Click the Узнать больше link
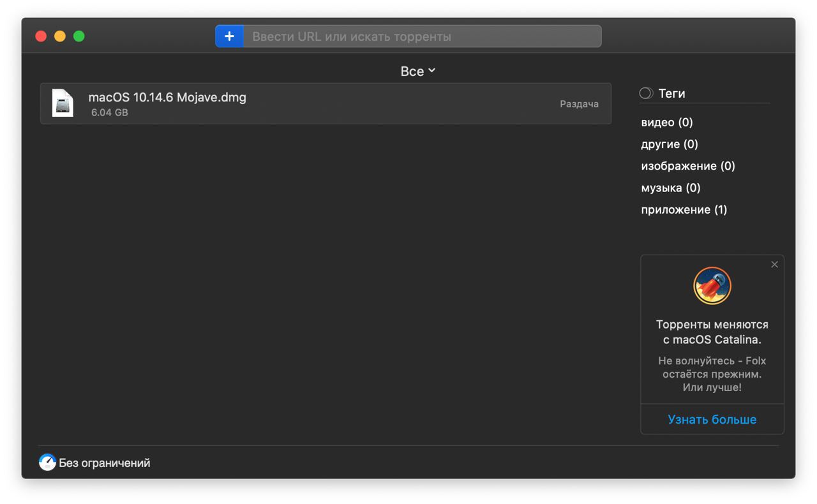 pyautogui.click(x=712, y=419)
